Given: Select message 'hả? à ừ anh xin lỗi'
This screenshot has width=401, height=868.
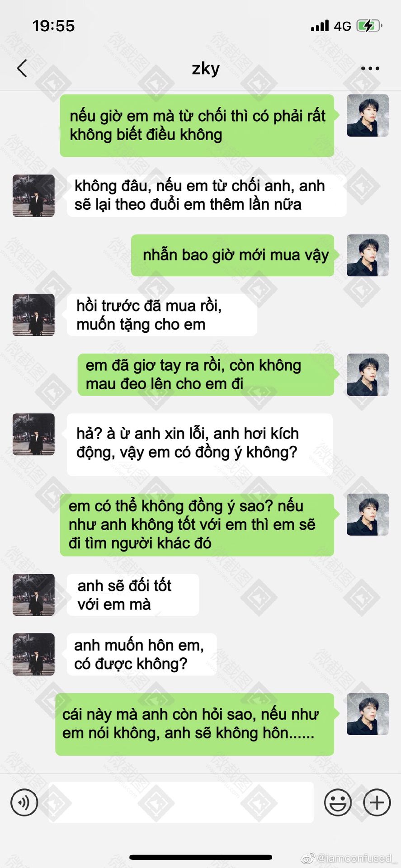Looking at the screenshot, I should tap(199, 444).
